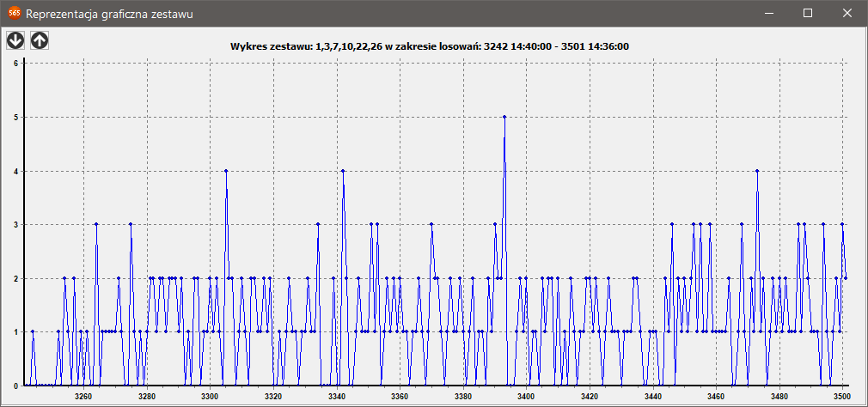Click the chart title 'Wykres zestawu'

point(429,47)
